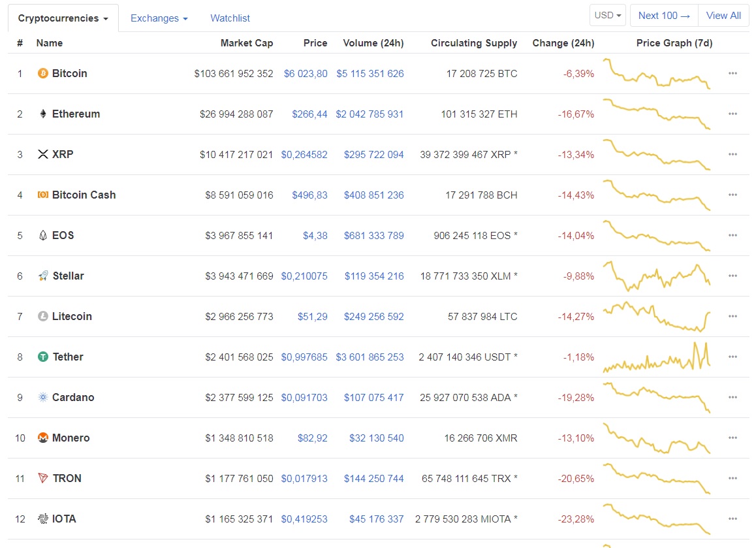756x548 pixels.
Task: Click the XRP logo icon
Action: coord(43,154)
